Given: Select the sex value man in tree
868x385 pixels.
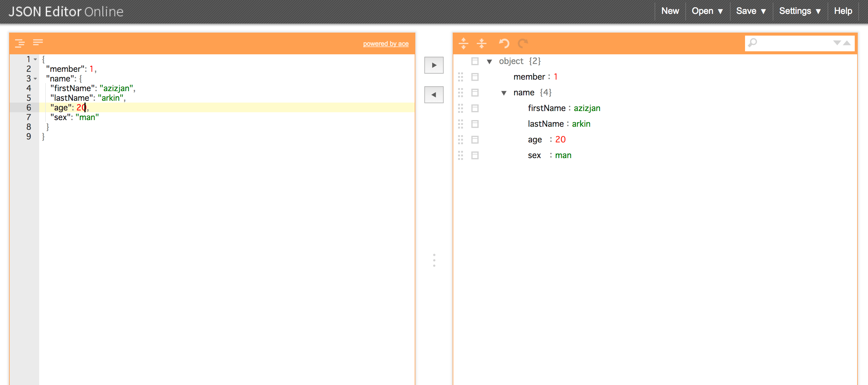Looking at the screenshot, I should [563, 156].
